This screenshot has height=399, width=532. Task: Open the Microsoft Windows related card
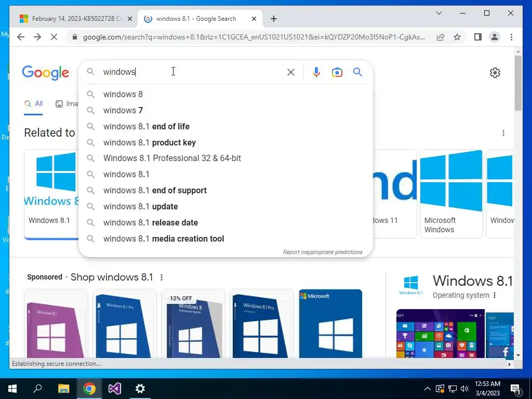[x=451, y=194]
